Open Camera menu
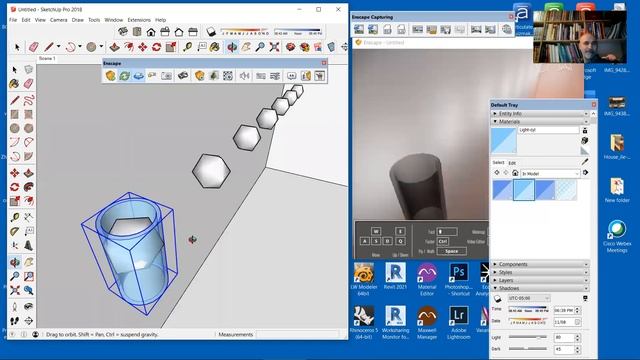This screenshot has width=640, height=360. tap(59, 20)
